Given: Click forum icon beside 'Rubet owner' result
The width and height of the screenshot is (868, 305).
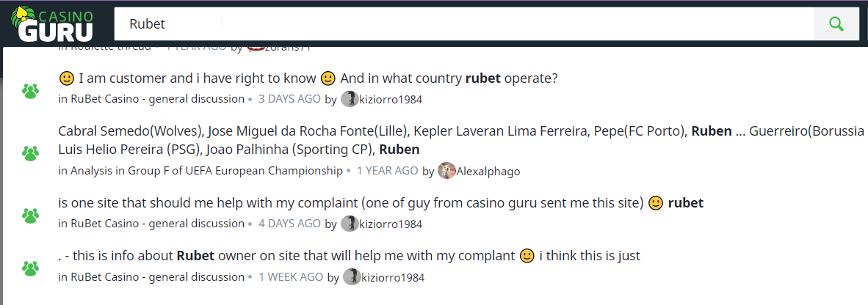Looking at the screenshot, I should click(x=30, y=269).
